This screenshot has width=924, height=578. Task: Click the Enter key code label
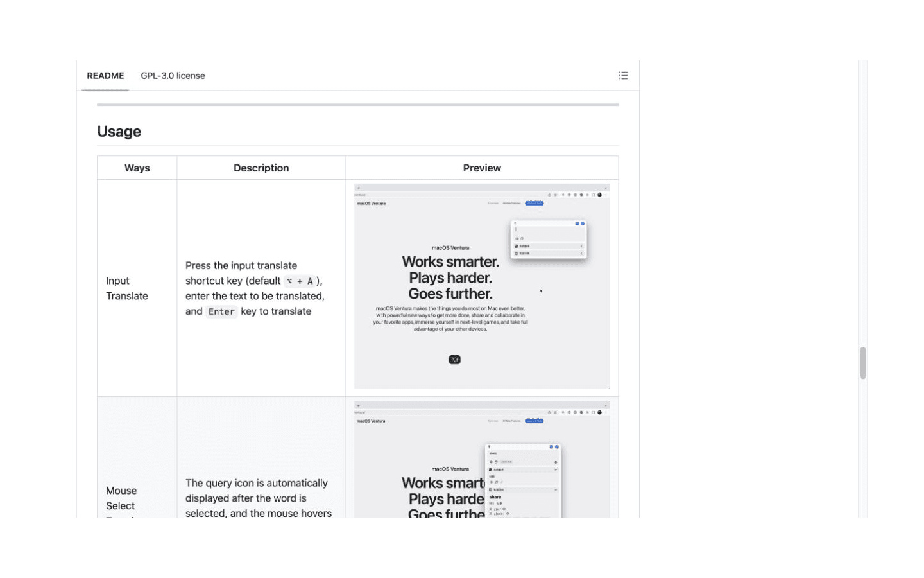[x=221, y=311]
